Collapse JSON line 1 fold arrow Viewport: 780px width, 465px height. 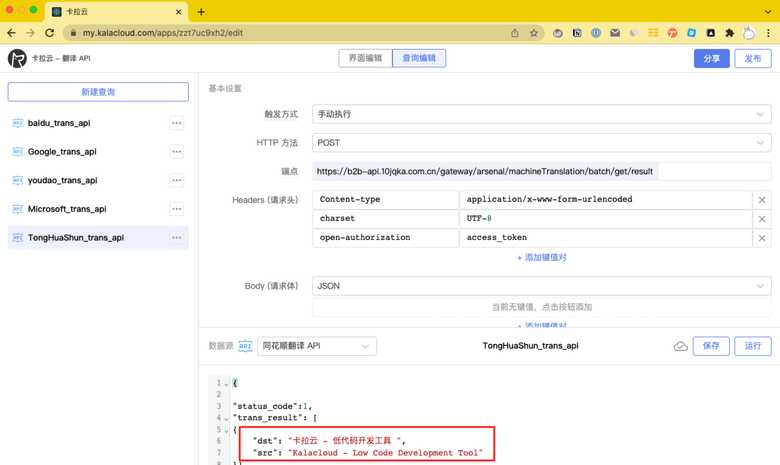point(226,384)
